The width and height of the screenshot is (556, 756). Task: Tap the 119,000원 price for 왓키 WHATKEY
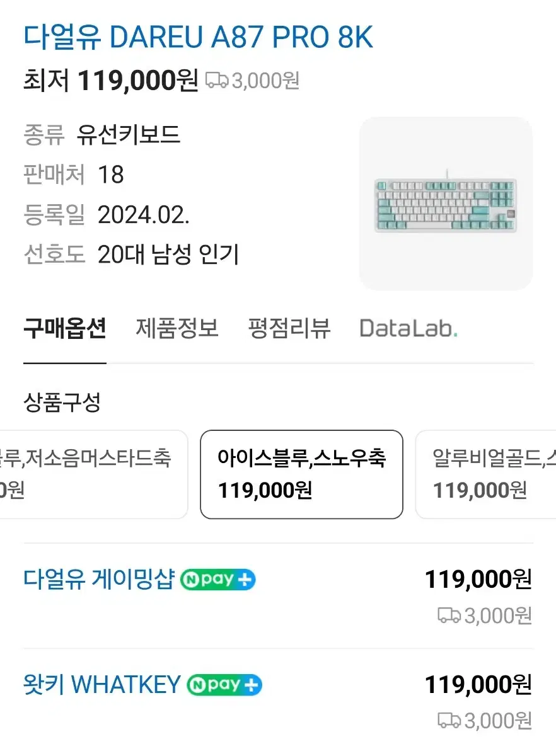478,684
